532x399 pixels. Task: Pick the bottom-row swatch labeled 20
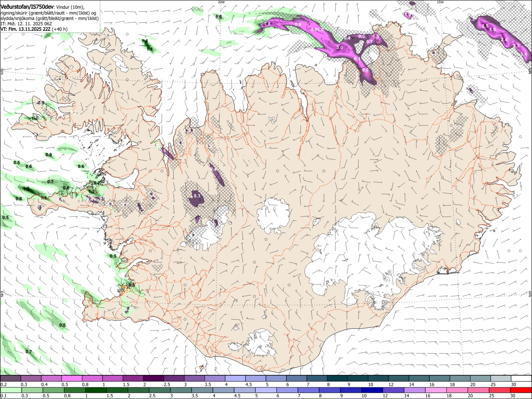[478, 390]
